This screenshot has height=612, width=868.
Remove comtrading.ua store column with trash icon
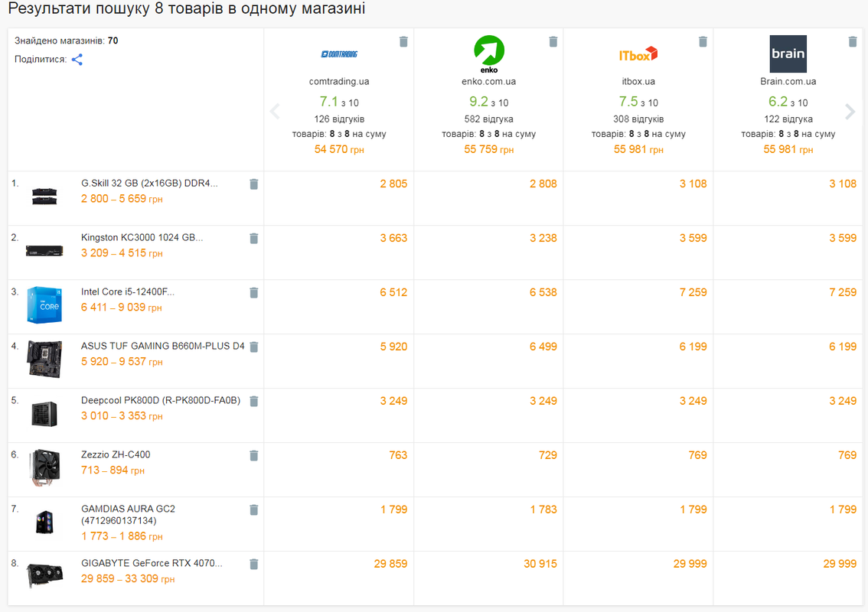403,41
